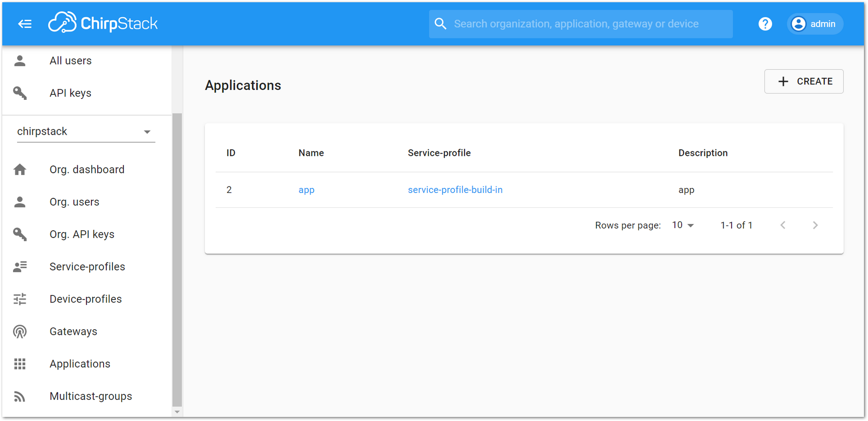Click the ChirpStack logo
The height and width of the screenshot is (421, 868).
(103, 23)
